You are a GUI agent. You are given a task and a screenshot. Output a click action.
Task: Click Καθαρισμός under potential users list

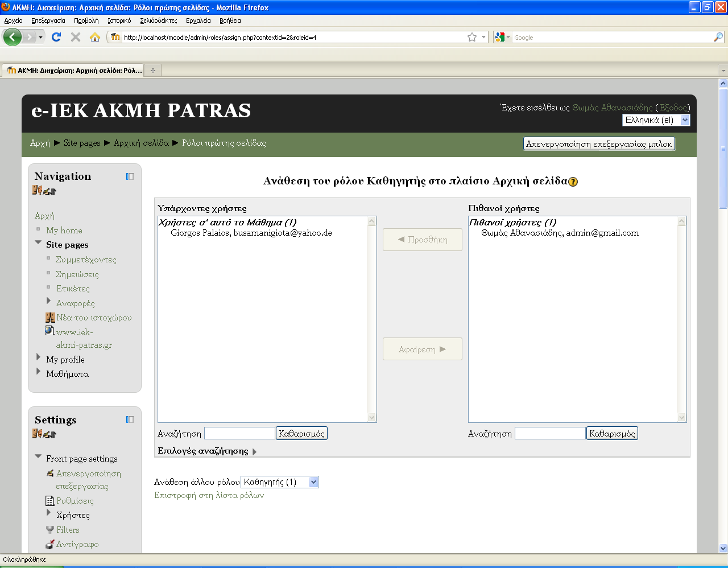612,434
